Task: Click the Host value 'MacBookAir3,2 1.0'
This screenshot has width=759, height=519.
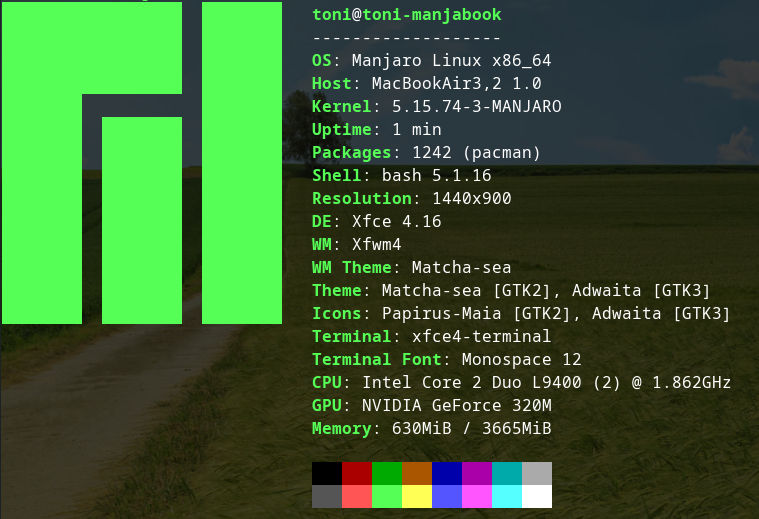Action: tap(456, 83)
